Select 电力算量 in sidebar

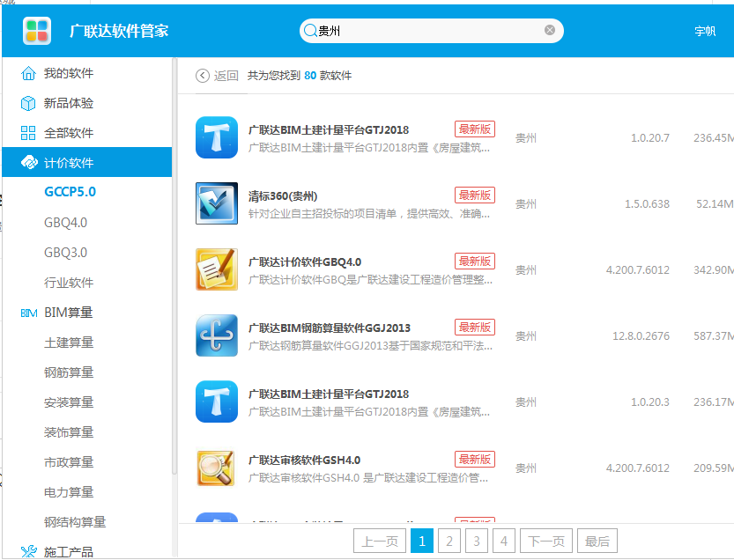[x=69, y=492]
